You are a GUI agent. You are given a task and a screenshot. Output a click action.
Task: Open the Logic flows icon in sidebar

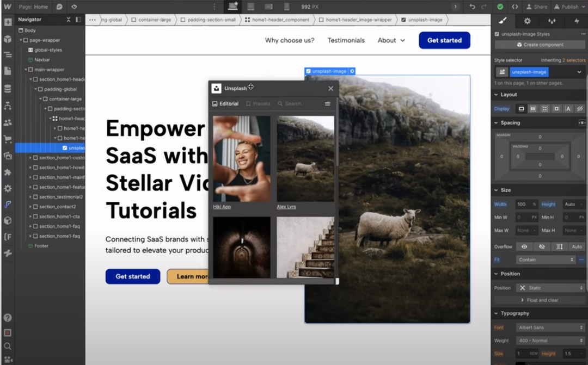click(x=8, y=106)
